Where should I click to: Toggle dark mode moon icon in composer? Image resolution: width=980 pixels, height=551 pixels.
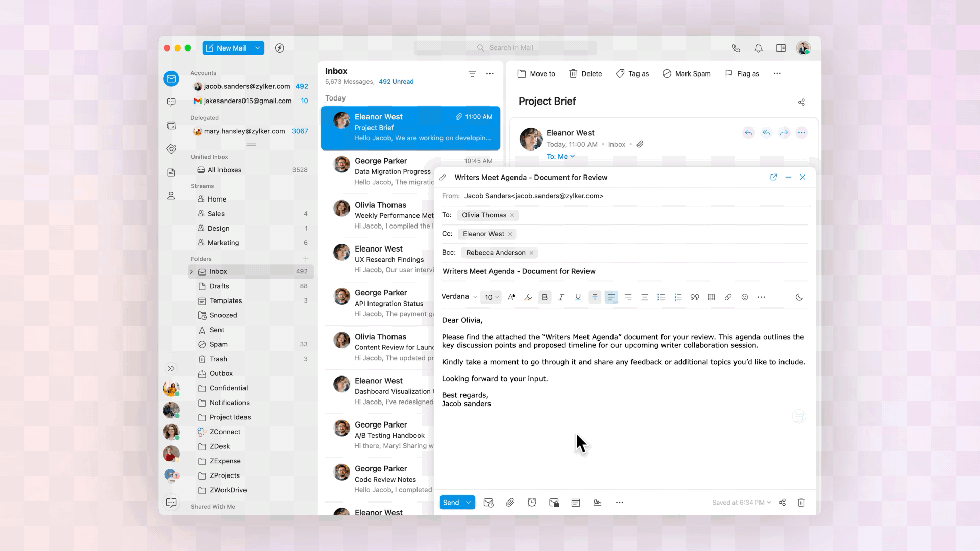coord(799,297)
